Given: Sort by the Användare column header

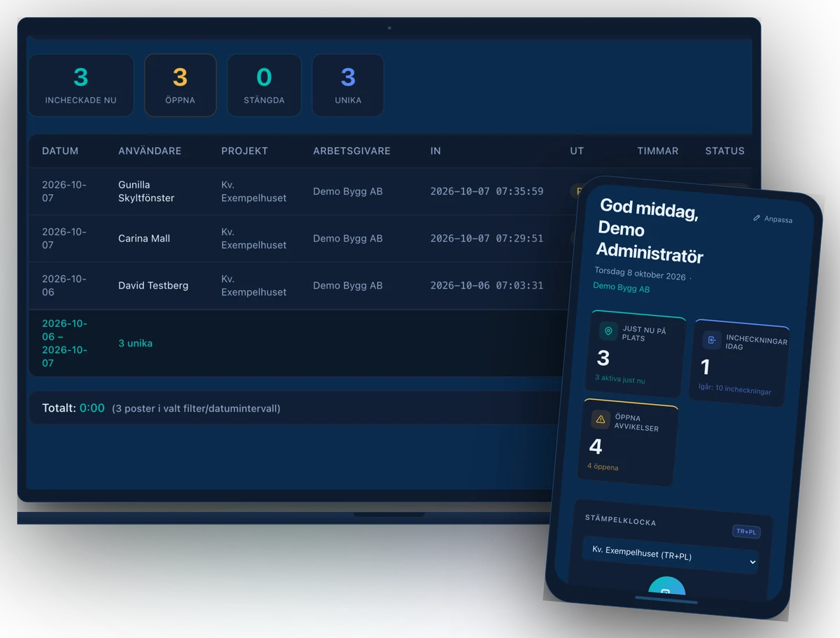Looking at the screenshot, I should point(150,151).
